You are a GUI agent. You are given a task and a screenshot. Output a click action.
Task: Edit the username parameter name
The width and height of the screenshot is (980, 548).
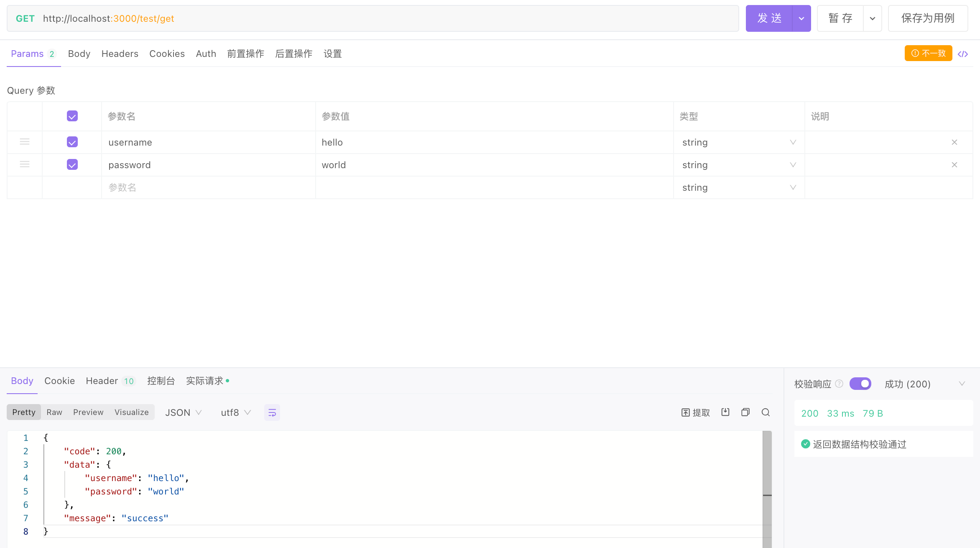click(x=208, y=142)
